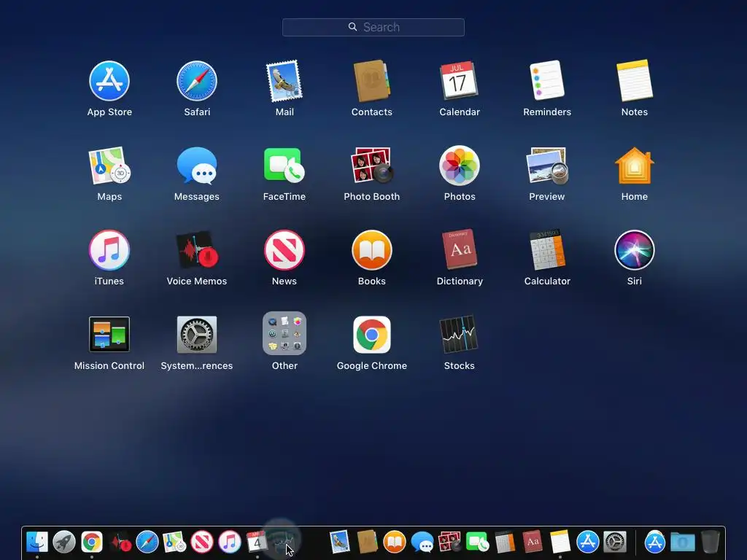Open Mail stamp icon in the Dock

click(340, 542)
